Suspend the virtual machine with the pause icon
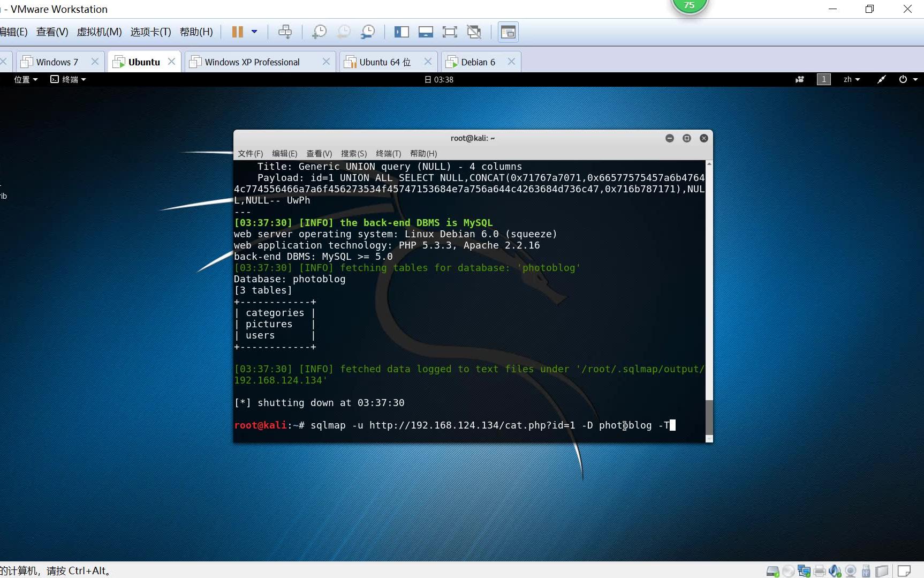Screen dimensions: 924x578 coord(237,32)
